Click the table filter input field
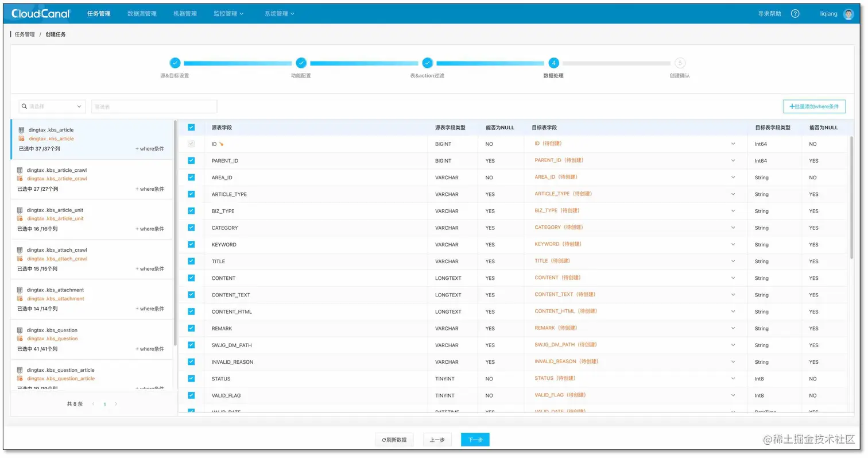Image resolution: width=868 pixels, height=458 pixels. (154, 106)
